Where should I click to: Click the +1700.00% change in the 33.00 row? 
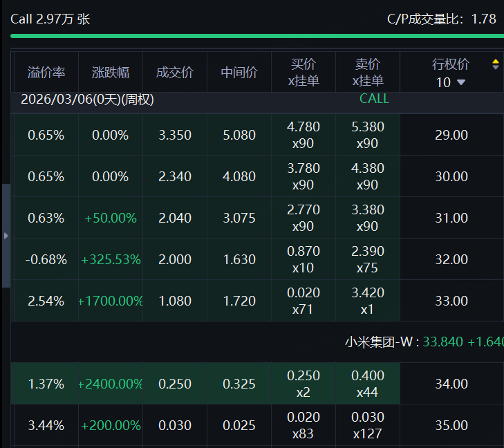111,301
